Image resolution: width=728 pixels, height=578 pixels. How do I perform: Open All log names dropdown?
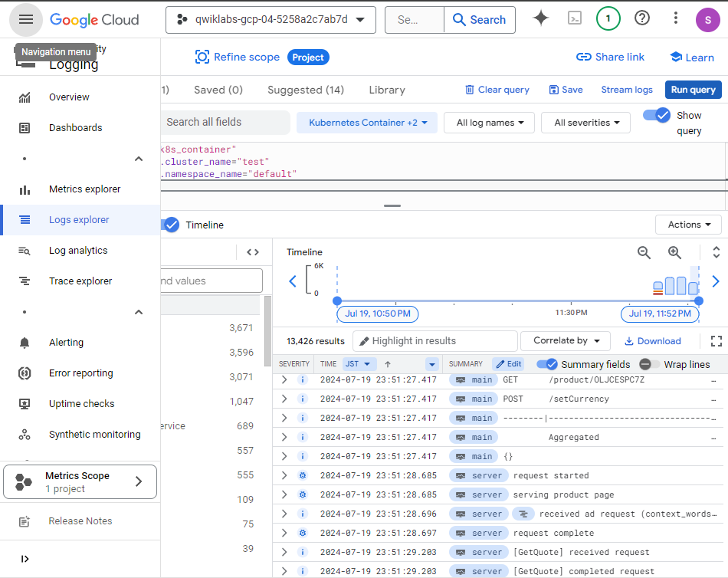pyautogui.click(x=490, y=123)
